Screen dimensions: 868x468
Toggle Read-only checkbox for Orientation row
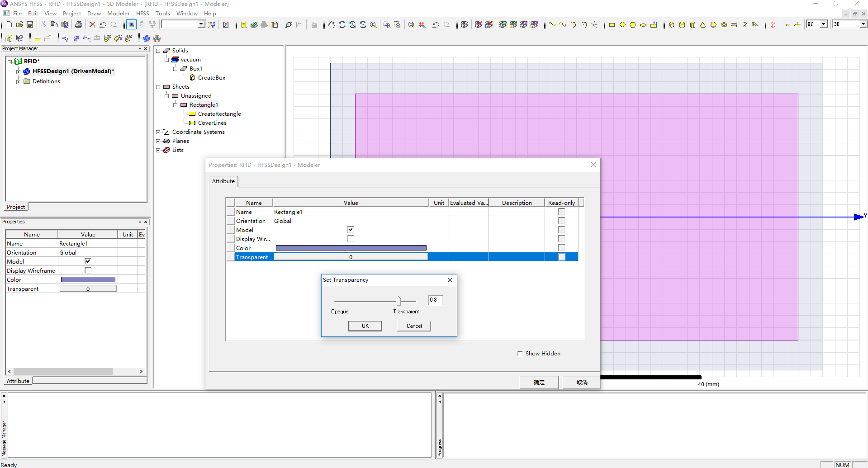pos(561,221)
